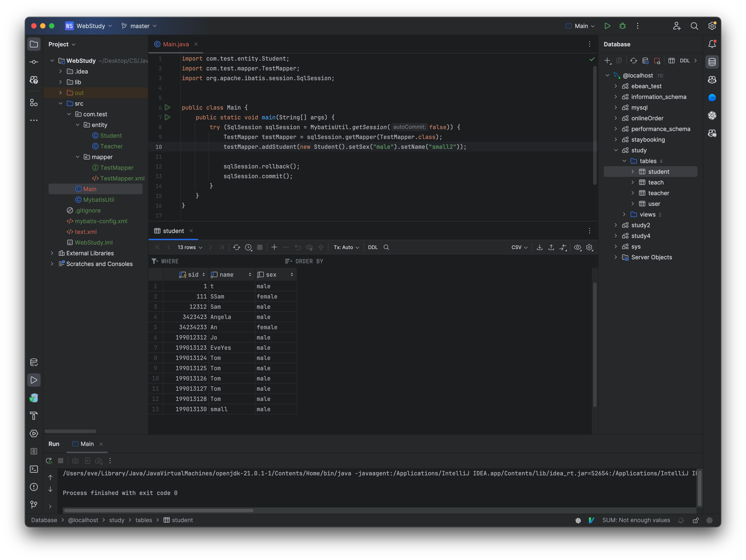The height and width of the screenshot is (560, 746).
Task: Open the commit tool window icon
Action: click(34, 62)
